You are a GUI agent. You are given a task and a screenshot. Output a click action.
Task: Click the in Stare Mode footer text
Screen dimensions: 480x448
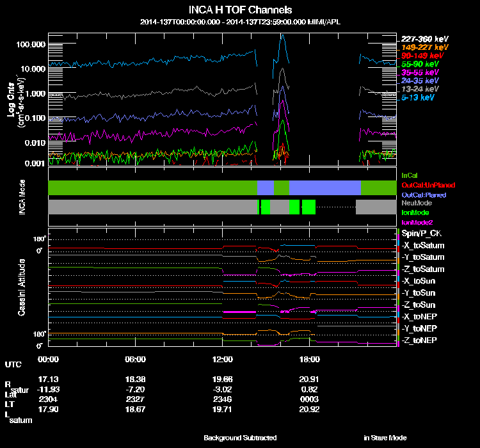click(x=385, y=438)
